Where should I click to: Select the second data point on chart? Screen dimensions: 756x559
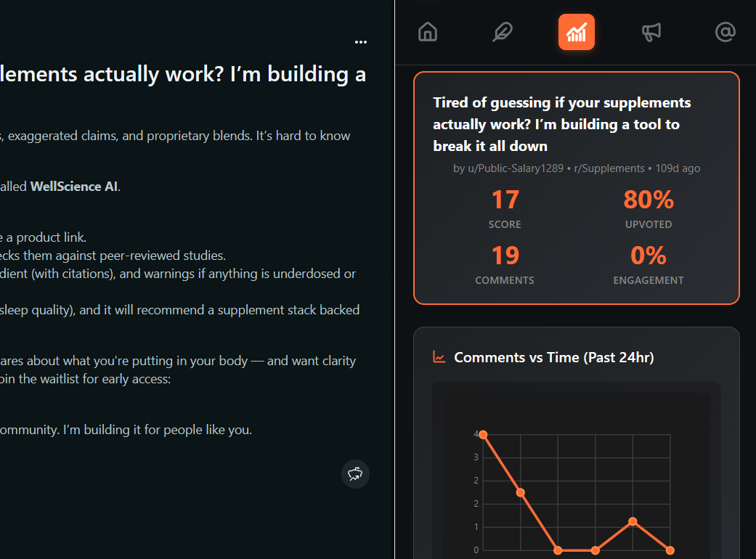(521, 492)
